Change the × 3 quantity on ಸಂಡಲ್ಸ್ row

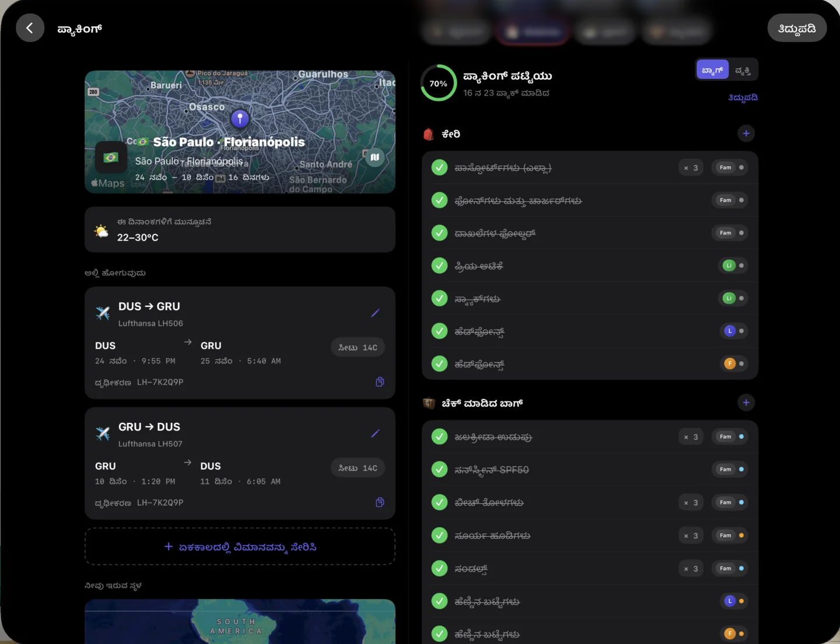click(691, 568)
